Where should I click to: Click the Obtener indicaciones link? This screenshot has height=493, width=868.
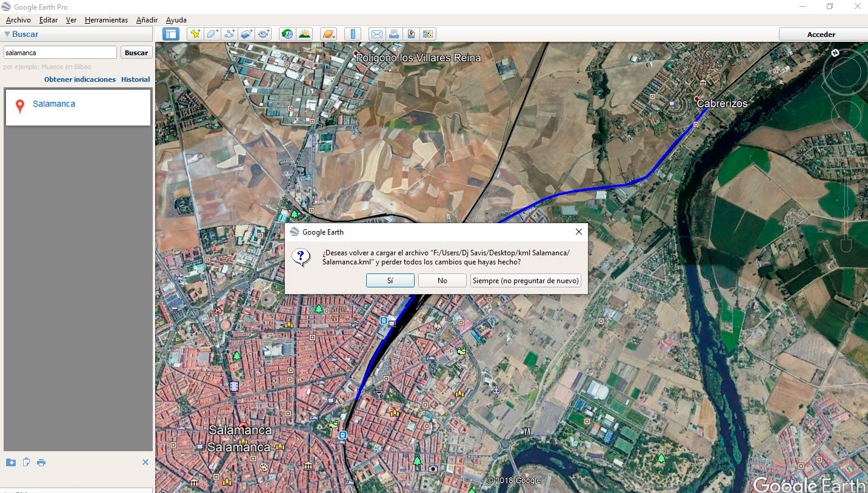click(x=80, y=79)
